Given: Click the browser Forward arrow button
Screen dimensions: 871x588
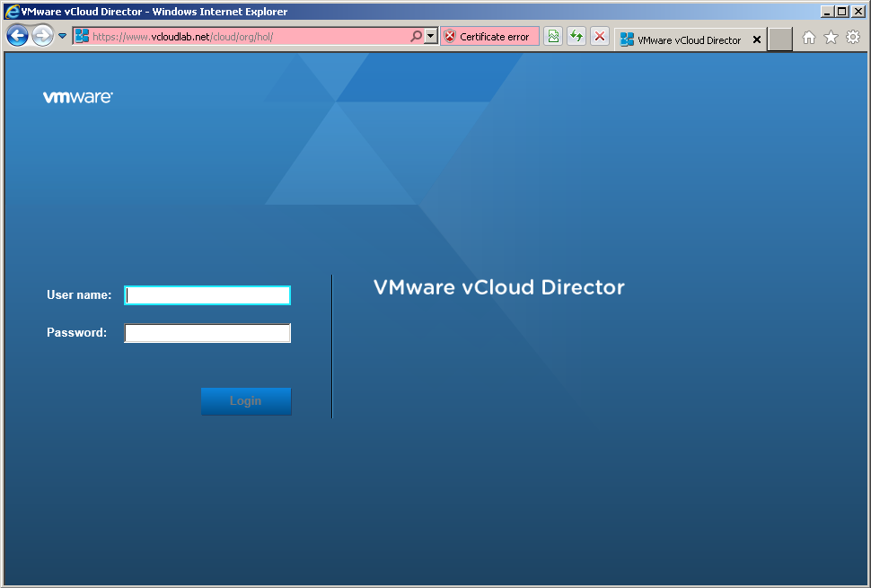Looking at the screenshot, I should click(x=43, y=36).
